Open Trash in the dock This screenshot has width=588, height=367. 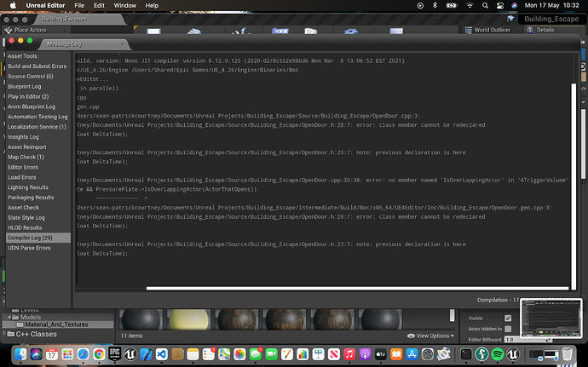point(568,354)
